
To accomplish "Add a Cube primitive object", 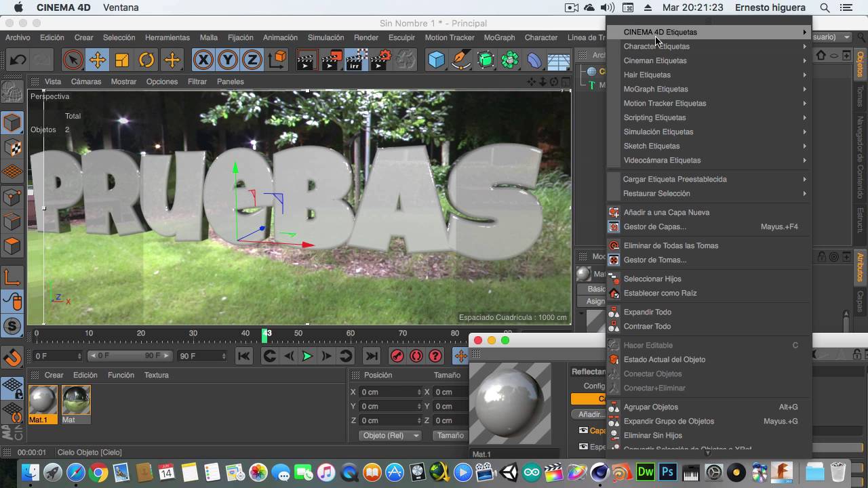I will 437,60.
